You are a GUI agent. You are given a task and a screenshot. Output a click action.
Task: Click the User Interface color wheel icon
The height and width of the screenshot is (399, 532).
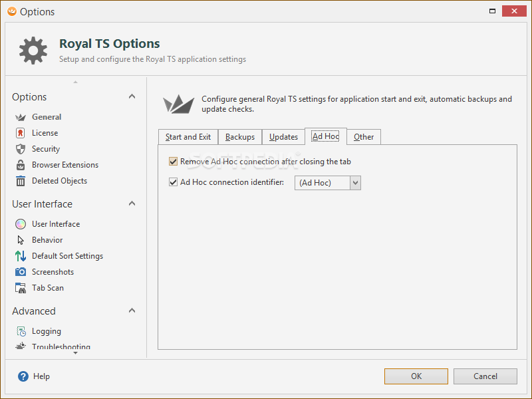pyautogui.click(x=21, y=224)
